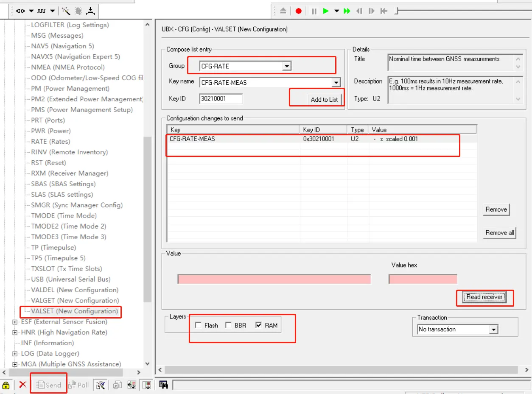
Task: Enable the Flash layer checkbox
Action: [x=198, y=325]
